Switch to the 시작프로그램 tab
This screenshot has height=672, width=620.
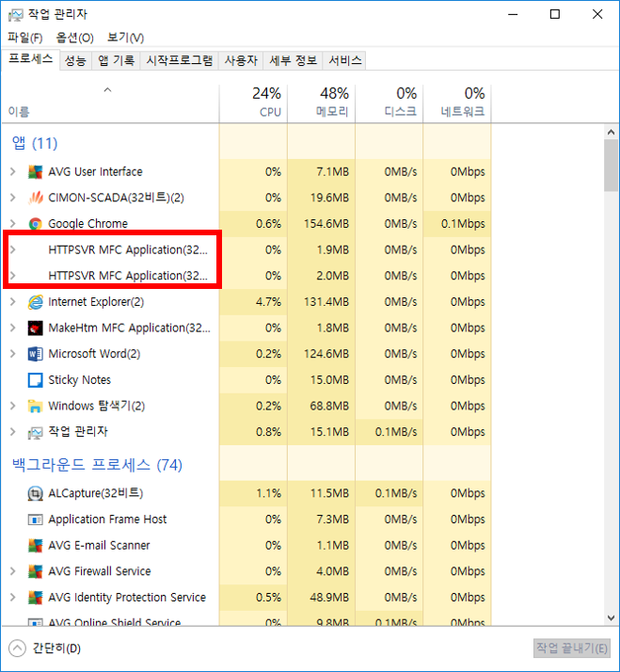(180, 60)
